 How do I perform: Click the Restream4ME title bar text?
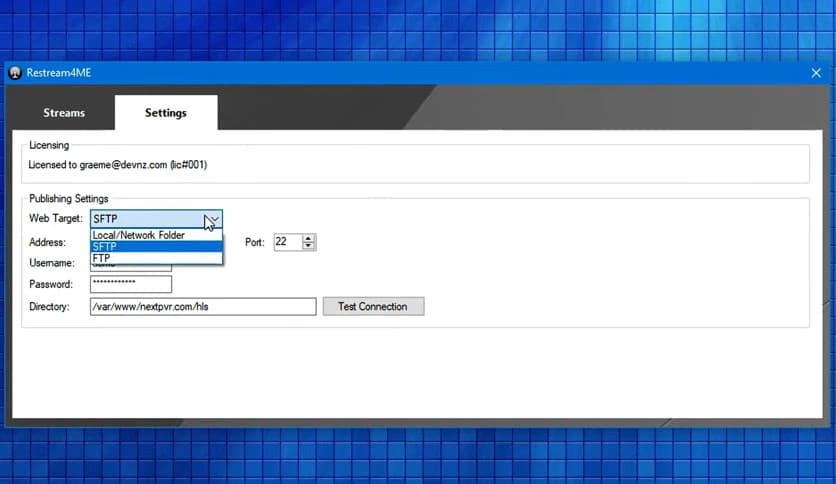point(58,73)
